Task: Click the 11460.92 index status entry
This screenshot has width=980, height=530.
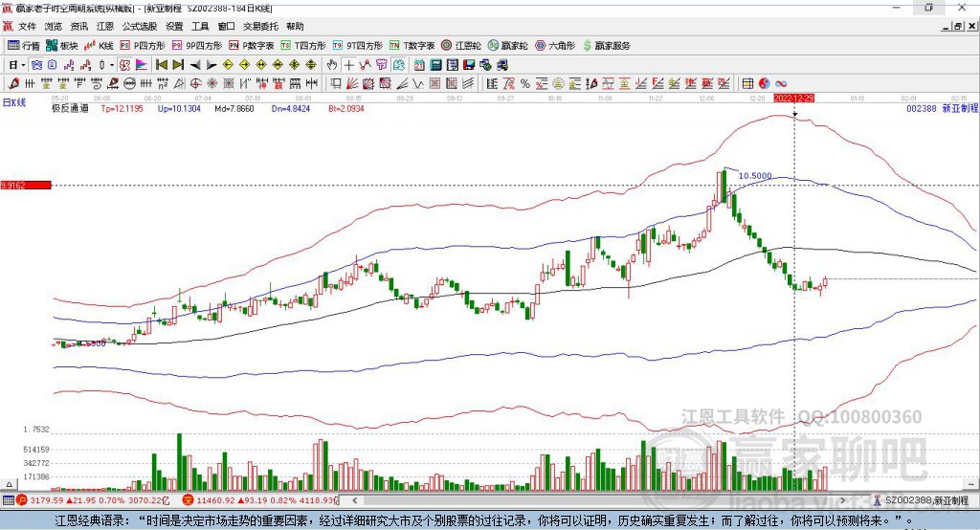Action: point(260,500)
